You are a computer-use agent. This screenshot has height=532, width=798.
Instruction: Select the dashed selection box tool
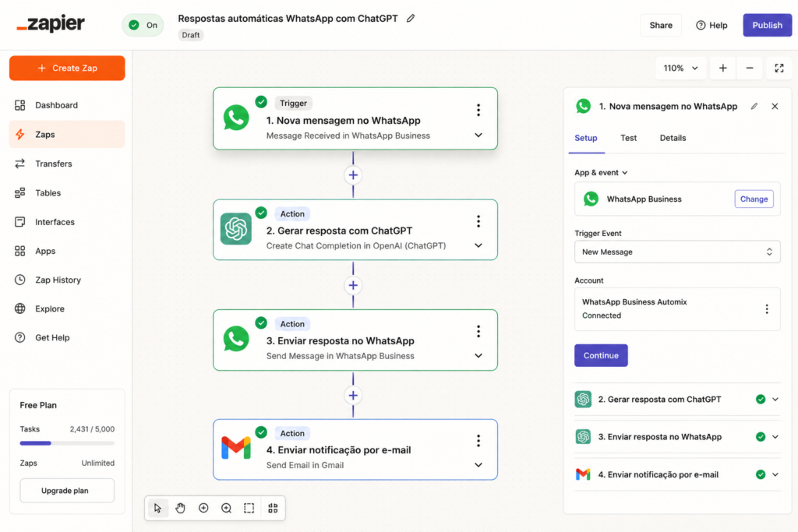pyautogui.click(x=249, y=508)
